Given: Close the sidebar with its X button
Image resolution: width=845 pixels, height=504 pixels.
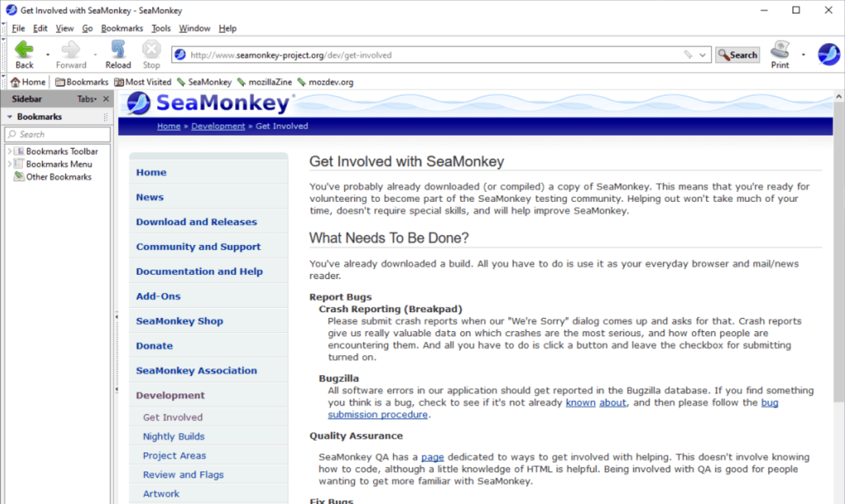Looking at the screenshot, I should pyautogui.click(x=106, y=99).
